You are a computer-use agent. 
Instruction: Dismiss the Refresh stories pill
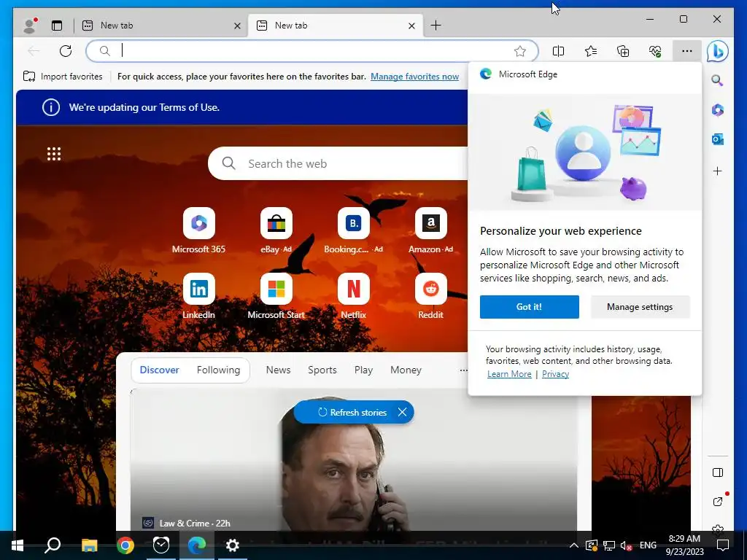click(402, 413)
